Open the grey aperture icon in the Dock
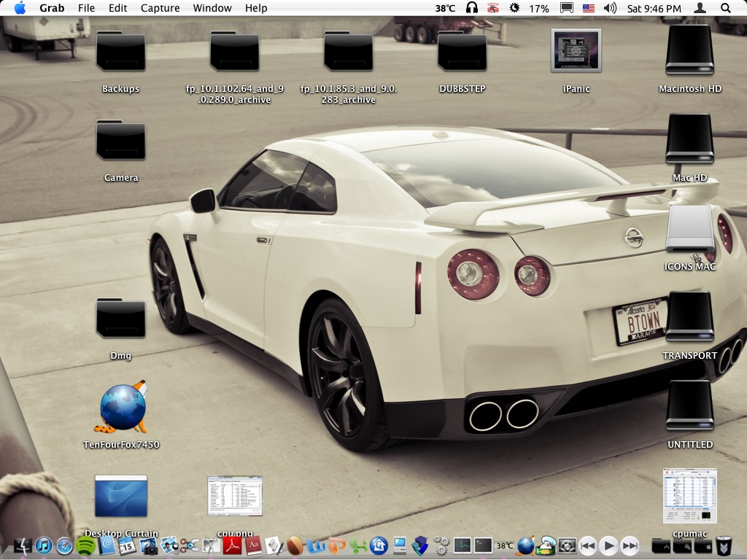 (567, 545)
